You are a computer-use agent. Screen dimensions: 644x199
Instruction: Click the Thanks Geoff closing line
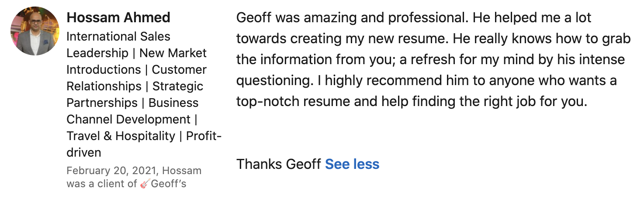point(279,164)
